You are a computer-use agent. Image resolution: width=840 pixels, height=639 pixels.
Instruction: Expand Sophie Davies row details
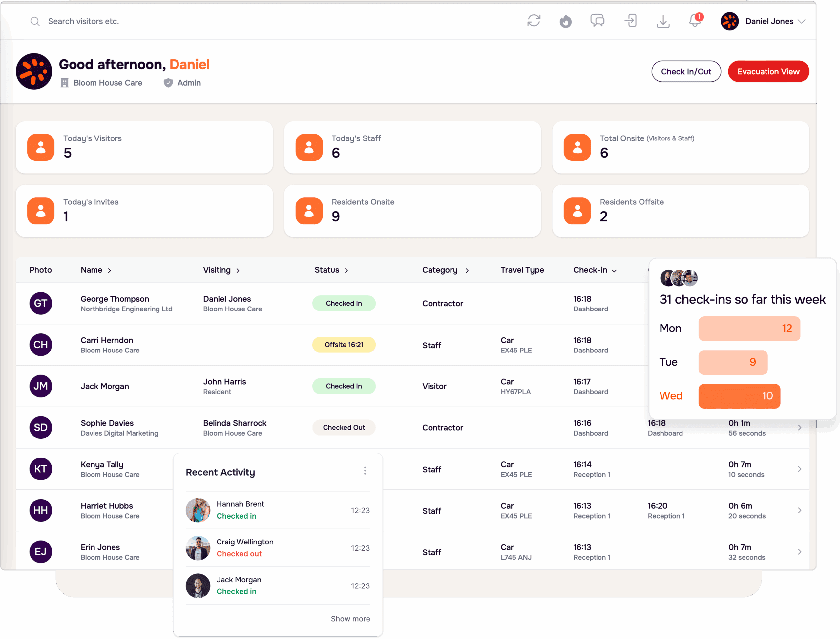(x=800, y=427)
